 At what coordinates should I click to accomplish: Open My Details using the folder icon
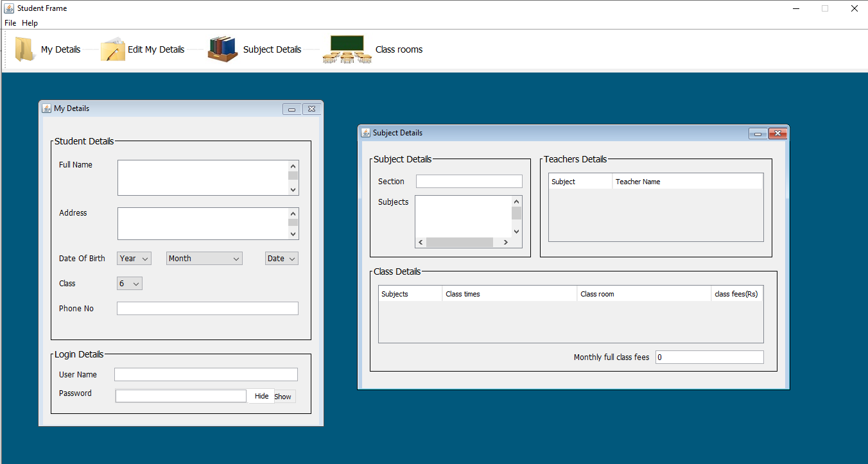coord(24,49)
